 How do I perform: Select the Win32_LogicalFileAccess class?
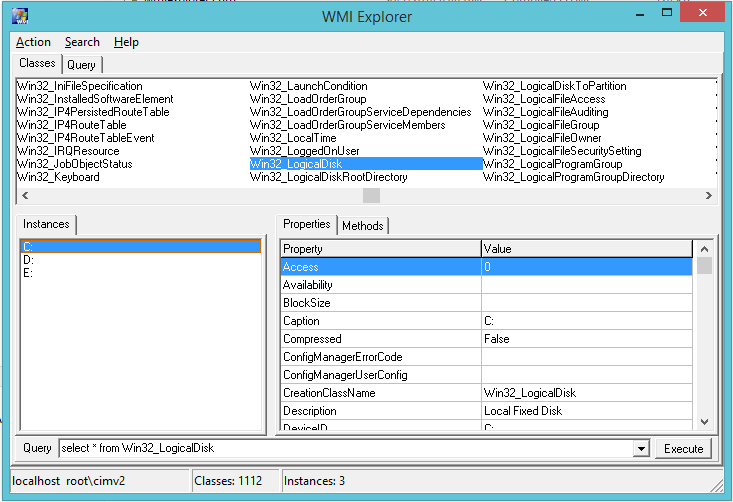click(544, 99)
